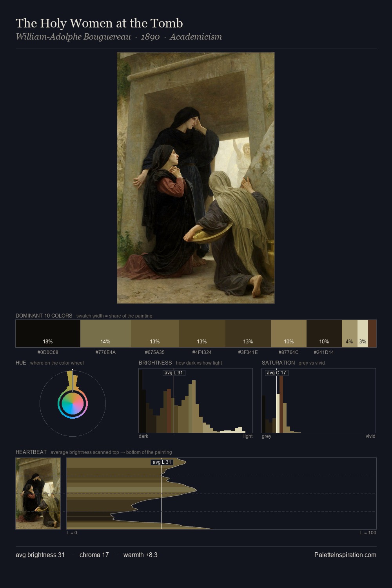Click the 'avg C 17' saturation label
392x588 pixels.
coord(276,373)
